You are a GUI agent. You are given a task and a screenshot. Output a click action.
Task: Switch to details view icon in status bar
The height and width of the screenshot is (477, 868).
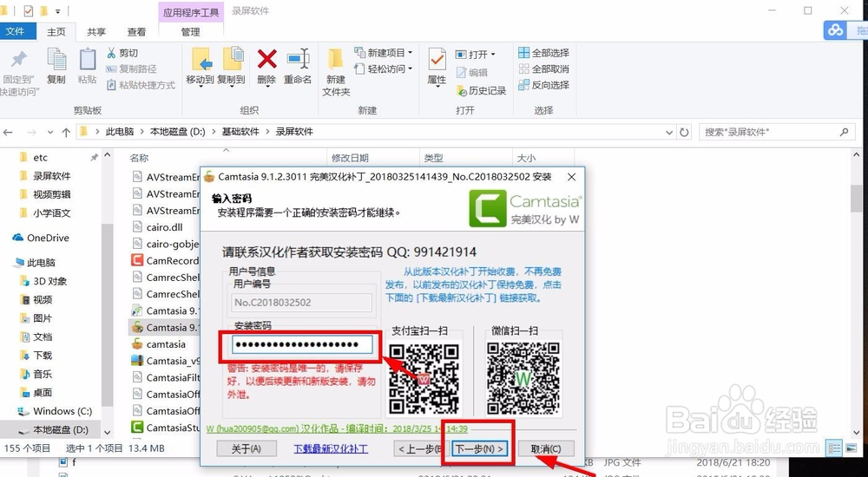[836, 448]
